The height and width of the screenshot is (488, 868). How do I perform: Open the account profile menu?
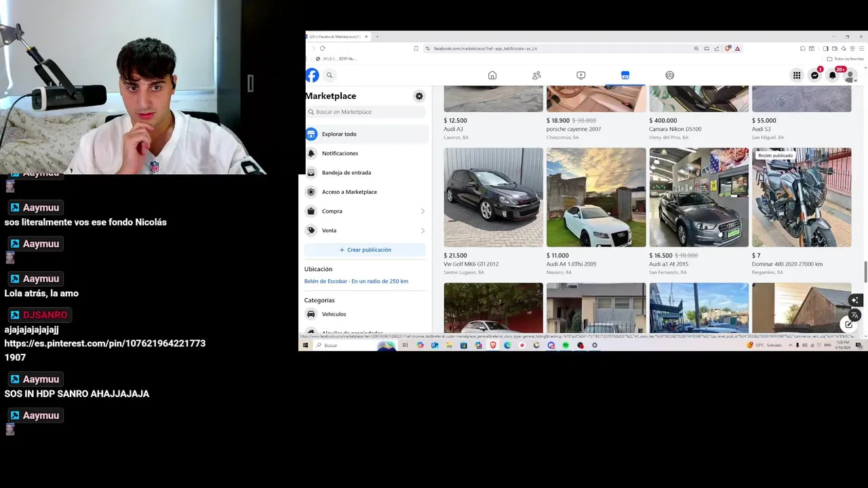point(850,75)
